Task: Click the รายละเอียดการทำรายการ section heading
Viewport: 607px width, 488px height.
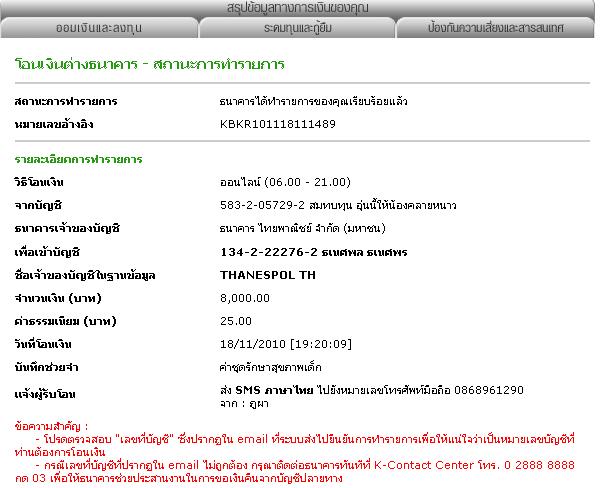Action: (78, 159)
